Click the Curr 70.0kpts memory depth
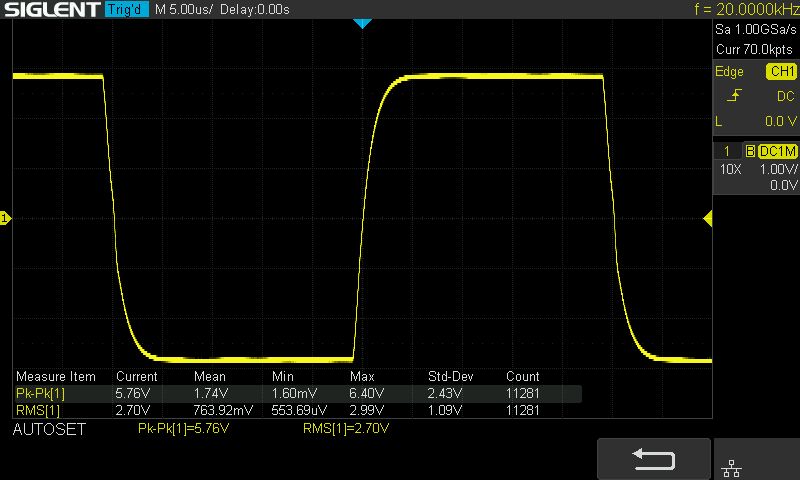Viewport: 800px width, 480px height. 754,49
